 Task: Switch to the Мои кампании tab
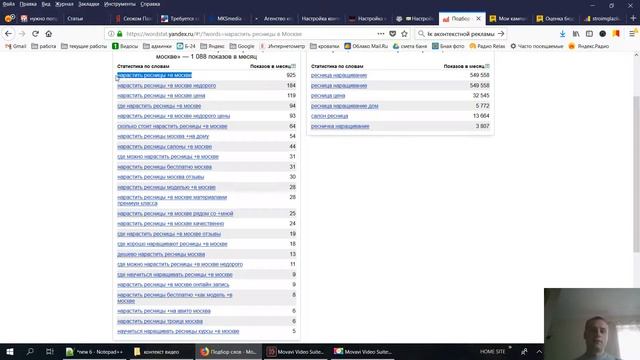point(508,18)
